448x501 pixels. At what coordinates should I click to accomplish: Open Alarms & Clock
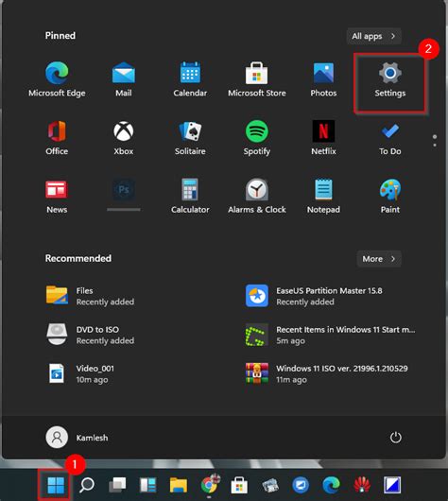256,196
